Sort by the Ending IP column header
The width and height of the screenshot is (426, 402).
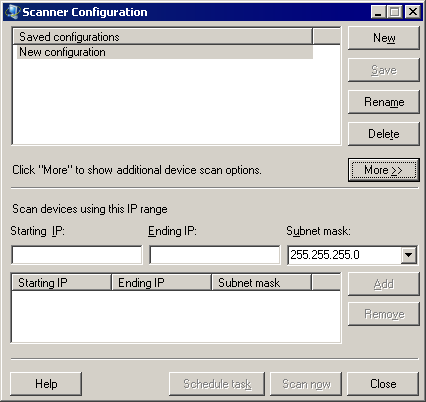[162, 283]
